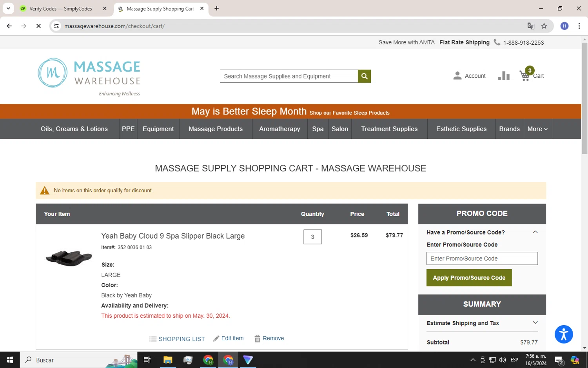Open the Treatment Supplies menu

pyautogui.click(x=389, y=129)
